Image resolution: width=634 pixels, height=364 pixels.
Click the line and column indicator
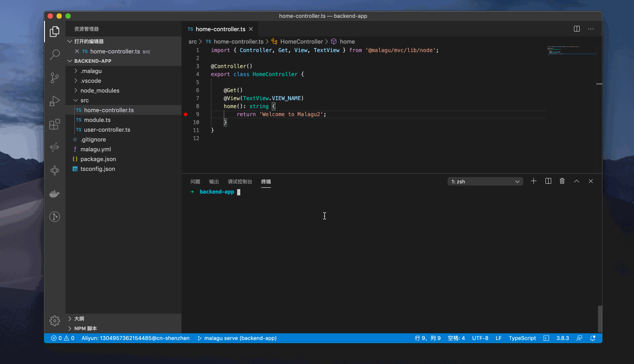tap(428, 338)
